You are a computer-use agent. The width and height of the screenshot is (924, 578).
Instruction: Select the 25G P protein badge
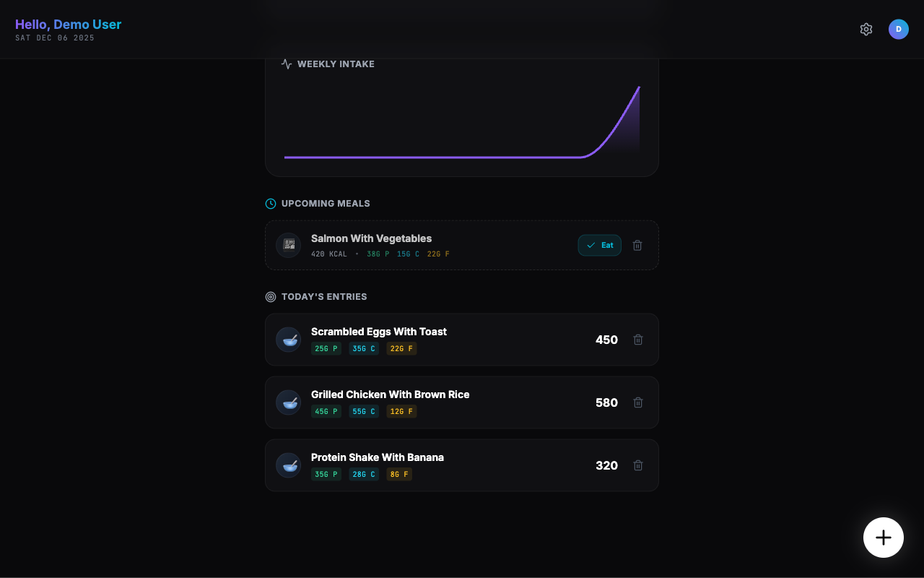326,348
